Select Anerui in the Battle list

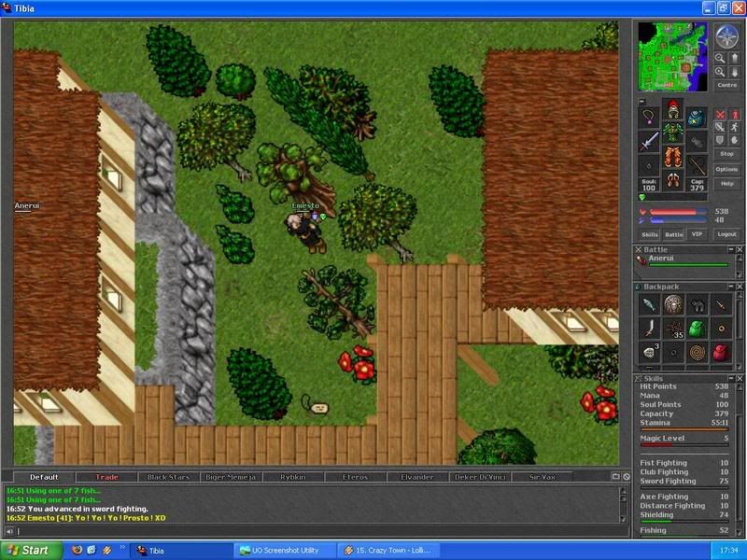pos(684,260)
